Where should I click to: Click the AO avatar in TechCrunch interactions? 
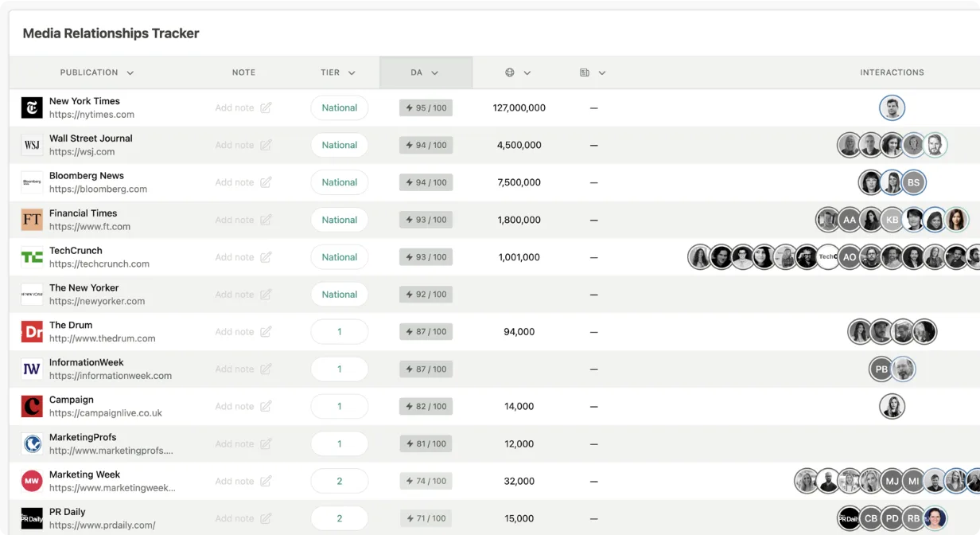pyautogui.click(x=850, y=257)
